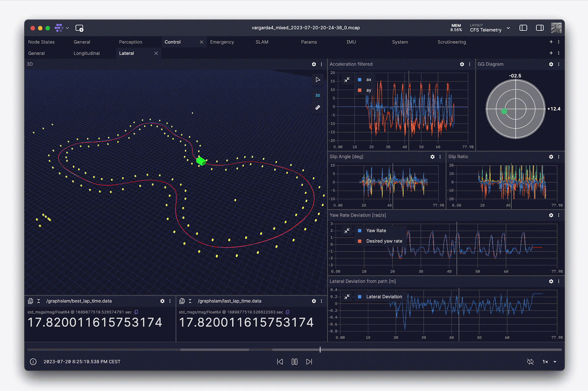Screen dimensions: 588x391
Task: Step forward one frame in playback
Action: tap(309, 362)
